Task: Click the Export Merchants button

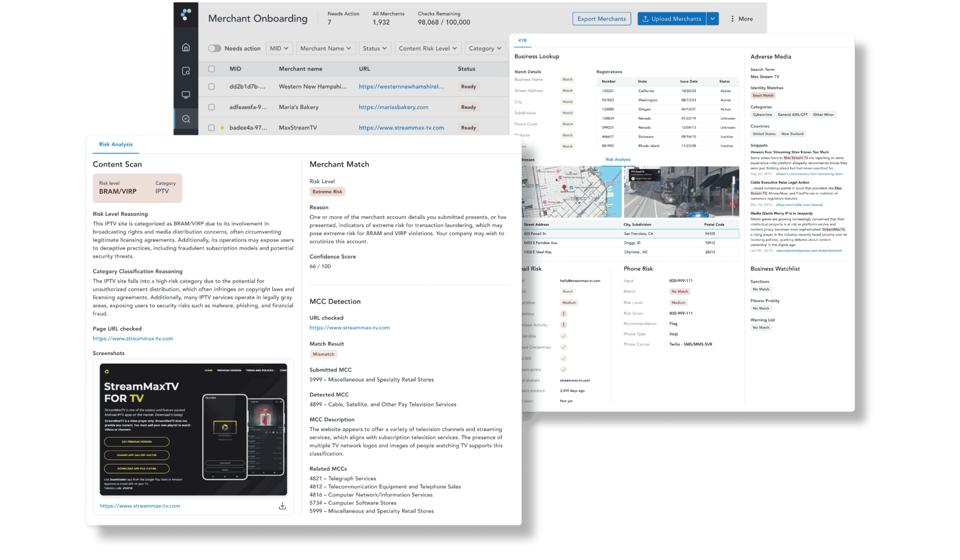Action: 601,19
